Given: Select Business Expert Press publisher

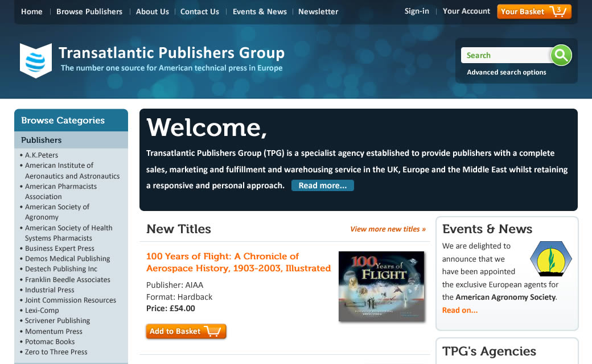Looking at the screenshot, I should tap(60, 248).
